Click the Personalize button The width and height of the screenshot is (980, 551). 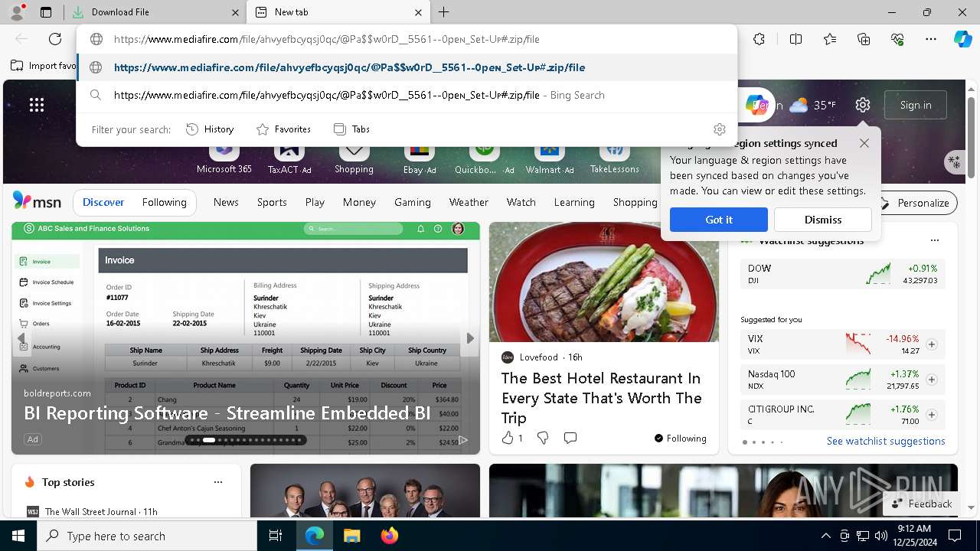(x=914, y=203)
